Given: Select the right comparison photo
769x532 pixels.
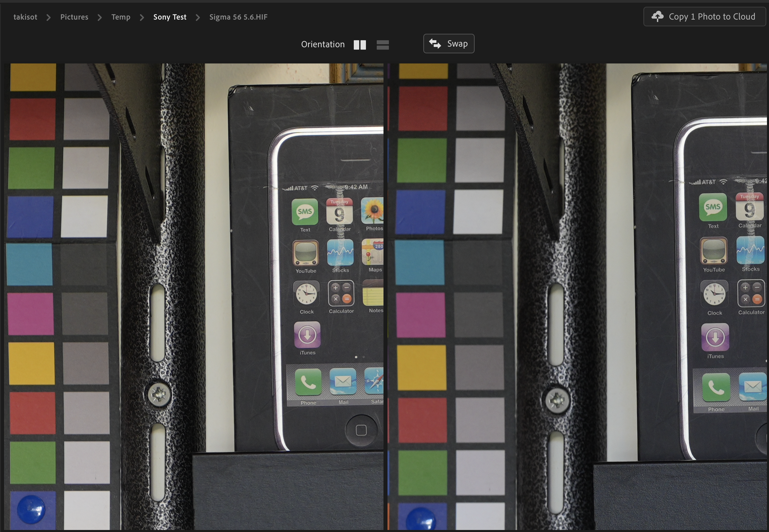Looking at the screenshot, I should (577, 296).
